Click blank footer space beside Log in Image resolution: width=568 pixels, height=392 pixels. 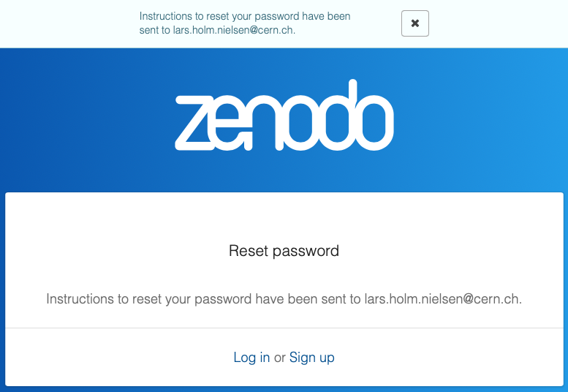coord(110,358)
